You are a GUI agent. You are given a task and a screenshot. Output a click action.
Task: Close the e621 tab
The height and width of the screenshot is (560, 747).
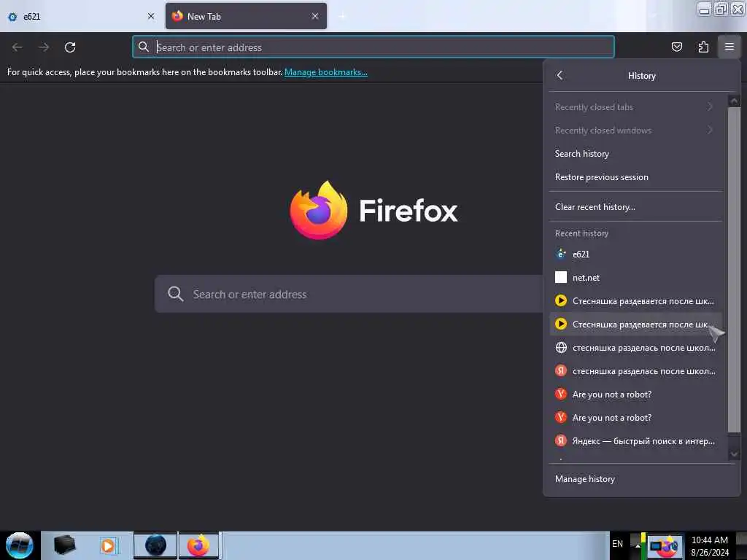pyautogui.click(x=151, y=16)
